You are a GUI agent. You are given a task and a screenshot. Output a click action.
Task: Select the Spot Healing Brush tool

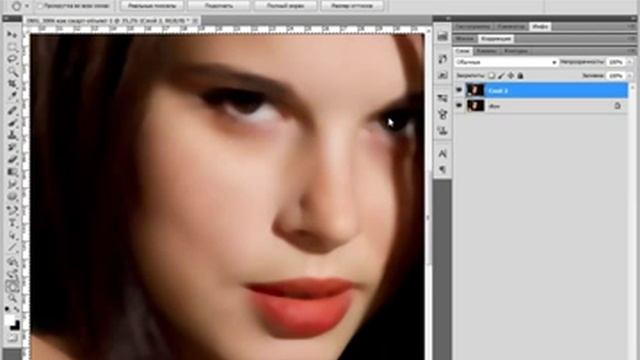(x=12, y=110)
